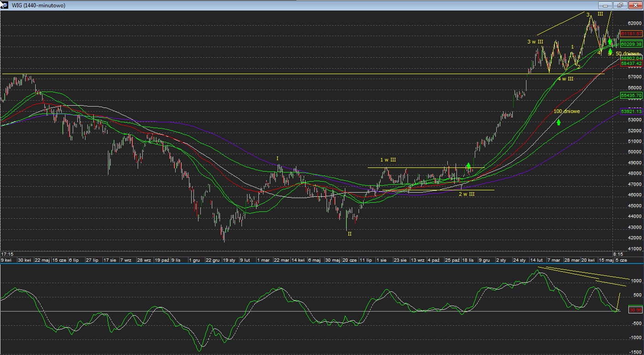Select green arrow marker above '1 w III' breakout line
Viewport: 644px width, 355px height.
[468, 166]
